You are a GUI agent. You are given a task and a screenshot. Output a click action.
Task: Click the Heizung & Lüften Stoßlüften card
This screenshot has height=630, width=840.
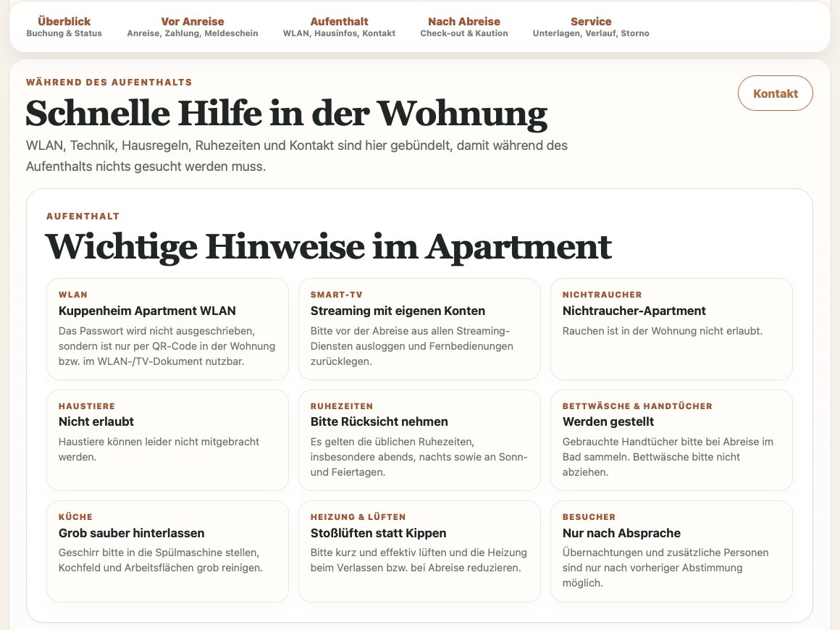click(419, 551)
